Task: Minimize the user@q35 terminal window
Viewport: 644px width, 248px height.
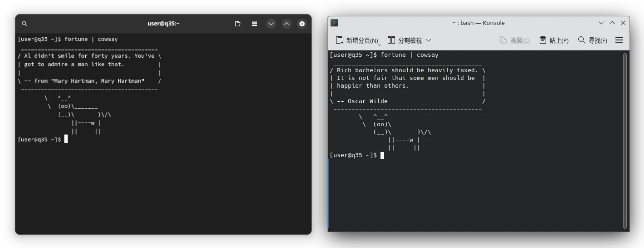Action: (271, 24)
